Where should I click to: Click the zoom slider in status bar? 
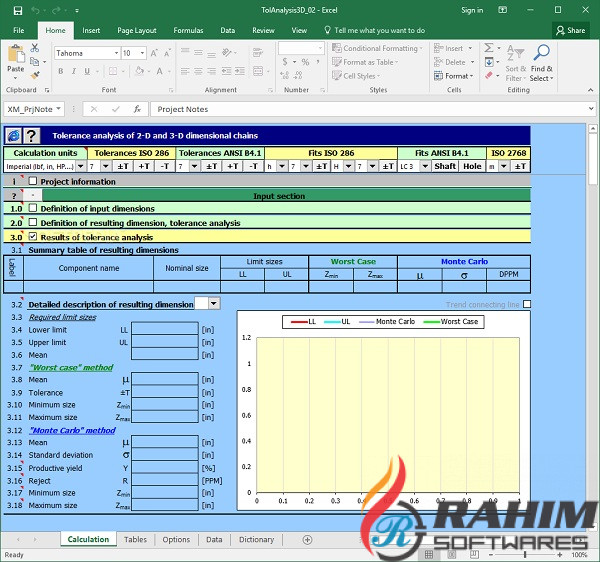click(530, 555)
